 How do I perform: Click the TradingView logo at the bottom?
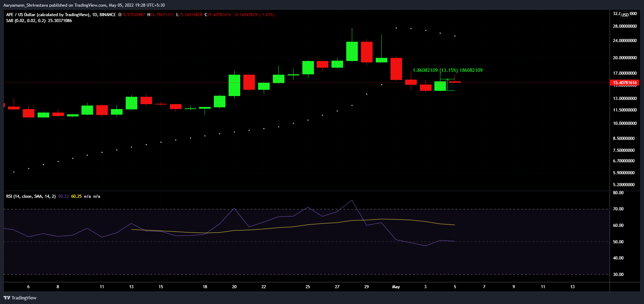click(x=20, y=298)
